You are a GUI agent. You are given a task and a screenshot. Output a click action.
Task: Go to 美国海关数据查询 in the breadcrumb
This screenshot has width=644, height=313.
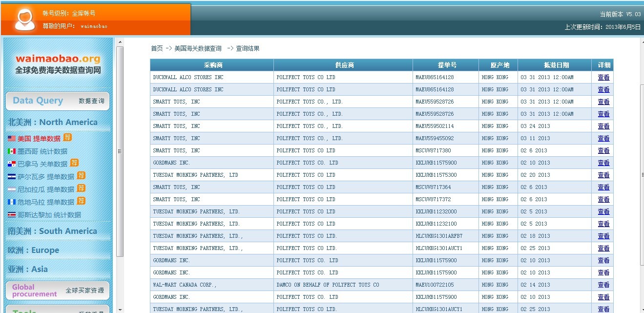[198, 48]
